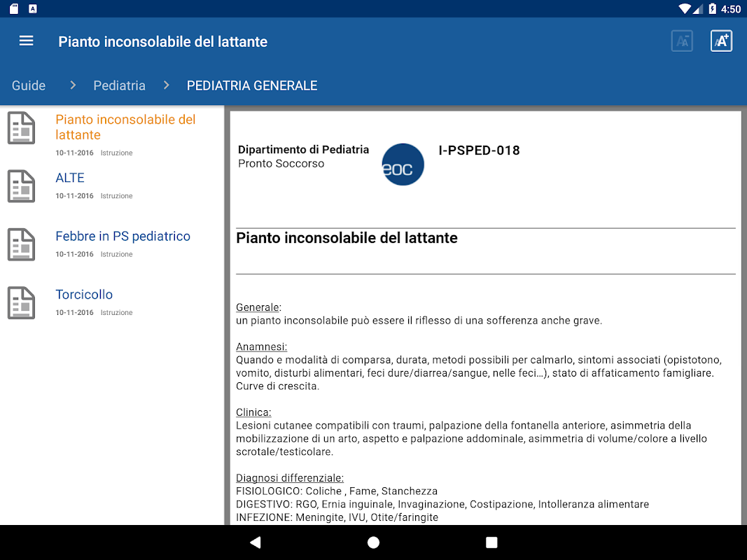Click the 10-11-2016 date under Torcicollo
The width and height of the screenshot is (747, 560).
pos(74,312)
